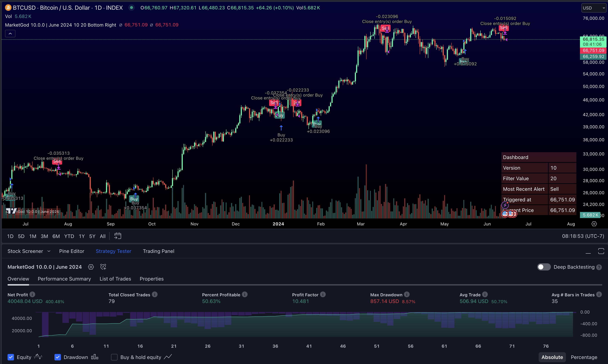The width and height of the screenshot is (608, 364).
Task: Click the Filter Value 20 cell
Action: pos(562,178)
